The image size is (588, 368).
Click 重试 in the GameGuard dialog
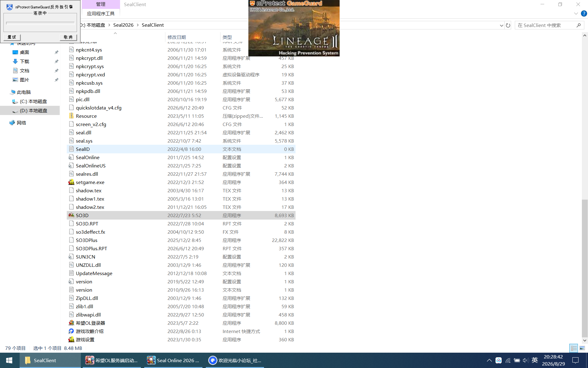pos(12,37)
